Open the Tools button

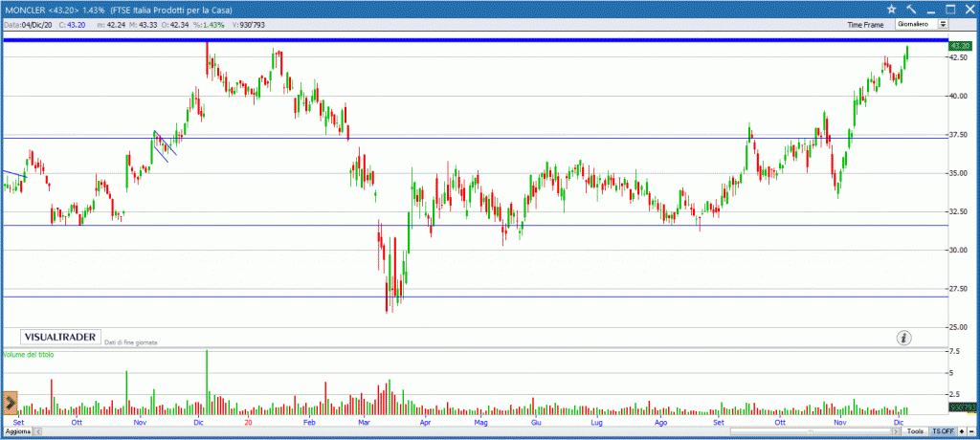point(915,431)
